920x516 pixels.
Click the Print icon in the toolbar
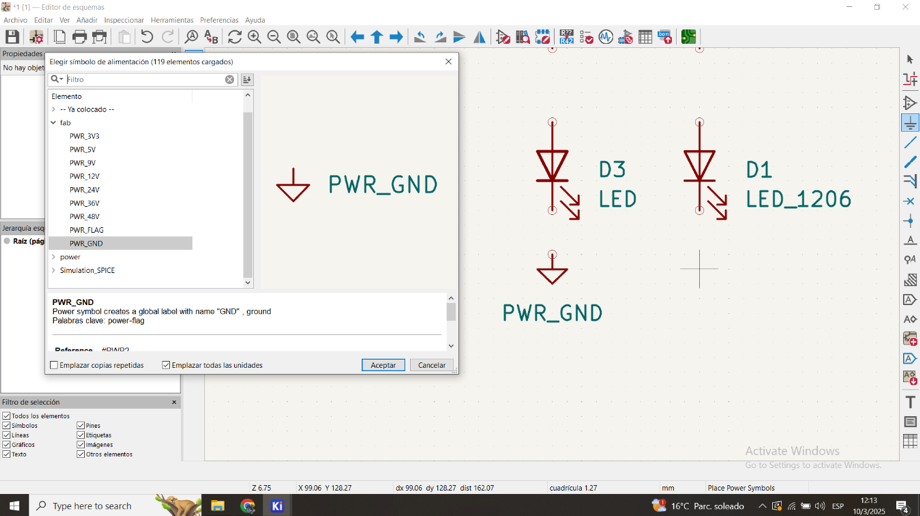tap(79, 37)
